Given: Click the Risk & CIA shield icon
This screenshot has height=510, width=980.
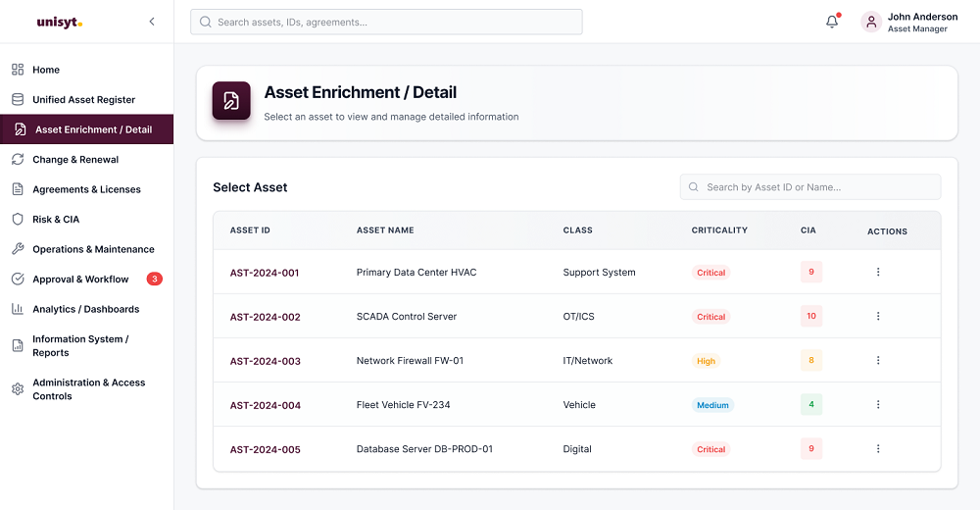Looking at the screenshot, I should click(18, 219).
